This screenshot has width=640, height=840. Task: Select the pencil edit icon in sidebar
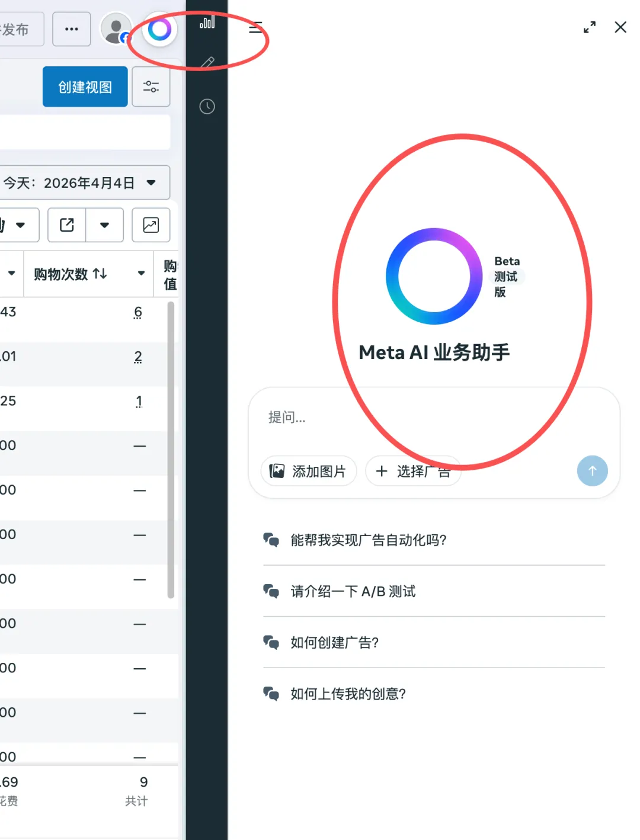207,63
